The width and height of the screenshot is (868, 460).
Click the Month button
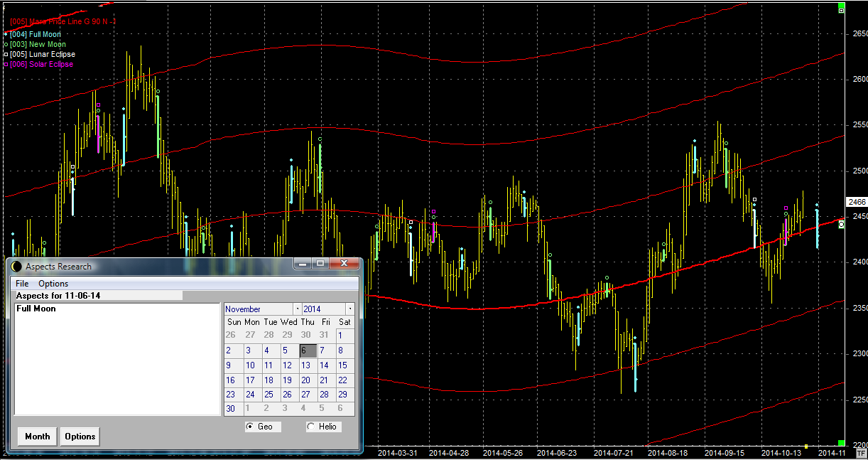(x=37, y=436)
